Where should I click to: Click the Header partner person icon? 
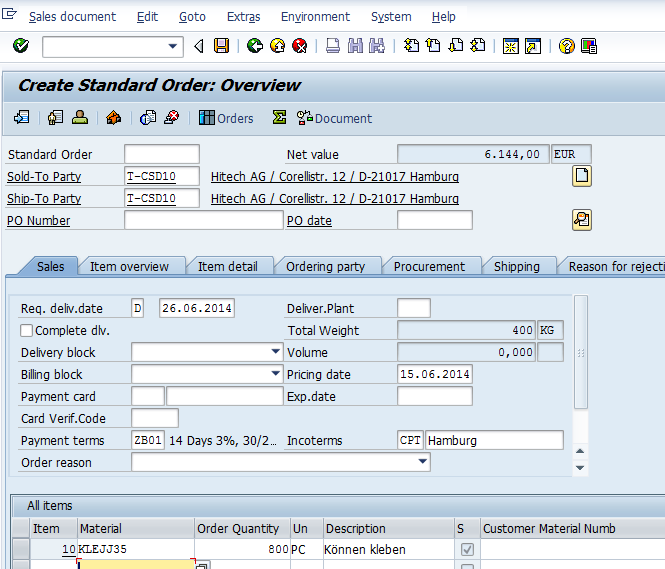[80, 117]
